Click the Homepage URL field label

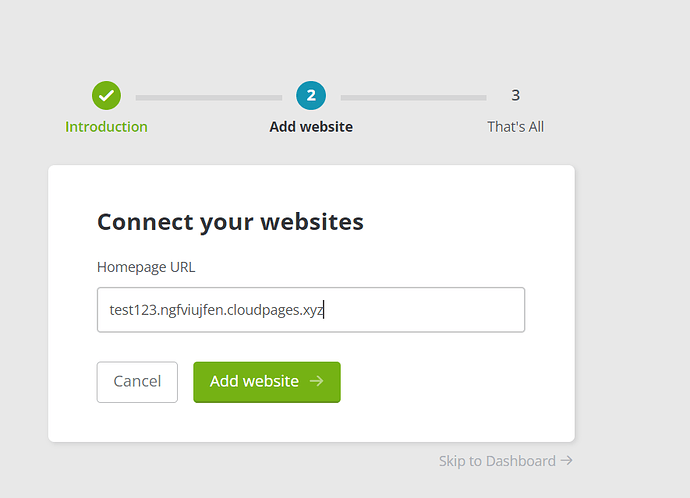(x=146, y=267)
